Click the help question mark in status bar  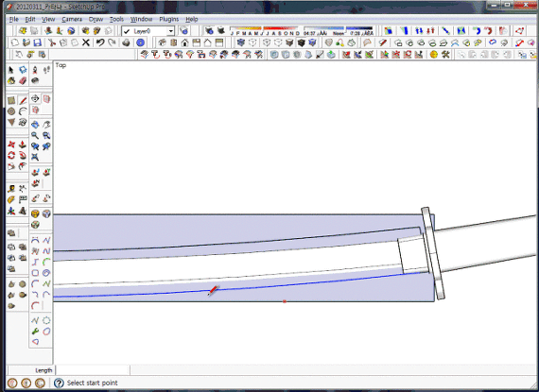[59, 383]
